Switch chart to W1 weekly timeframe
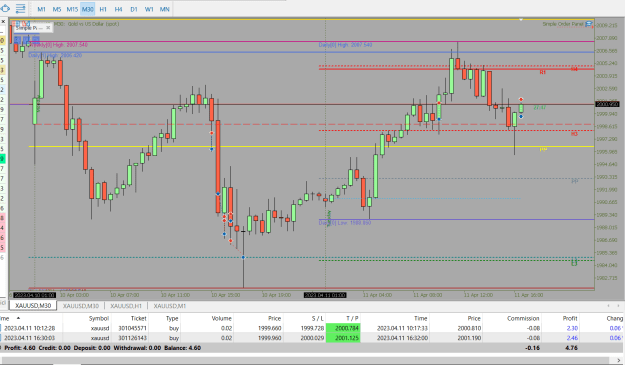 pos(149,9)
